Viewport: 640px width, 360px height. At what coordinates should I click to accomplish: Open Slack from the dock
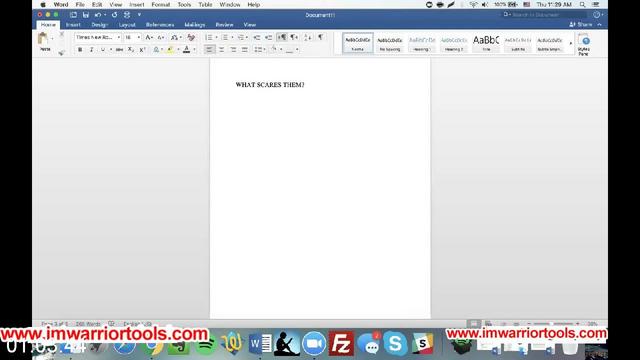pos(422,344)
